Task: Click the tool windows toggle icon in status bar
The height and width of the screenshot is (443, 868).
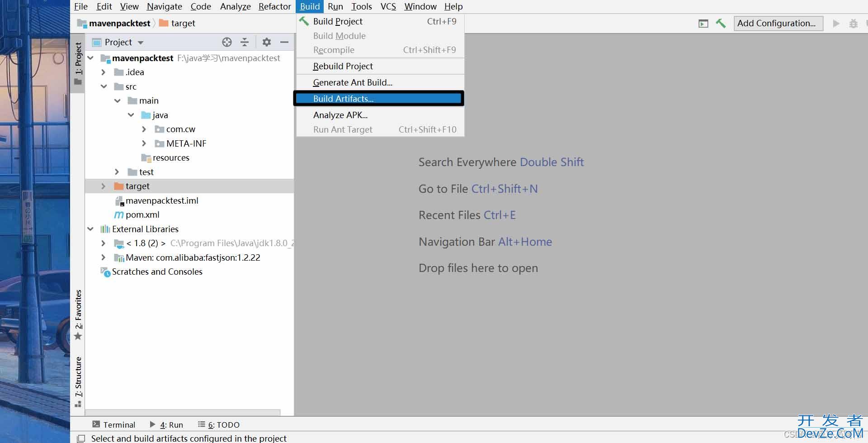Action: click(81, 438)
